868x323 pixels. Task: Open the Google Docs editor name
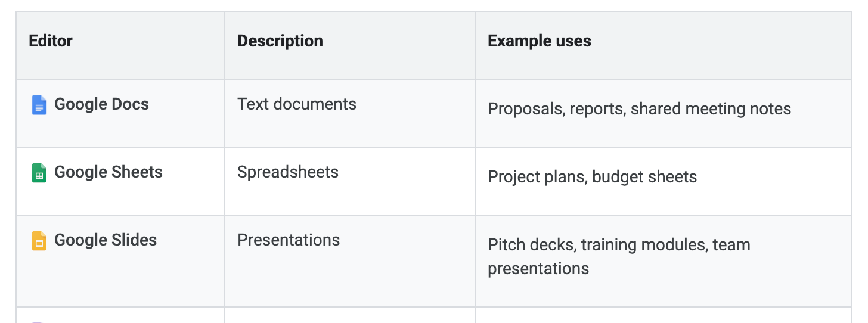(x=101, y=104)
